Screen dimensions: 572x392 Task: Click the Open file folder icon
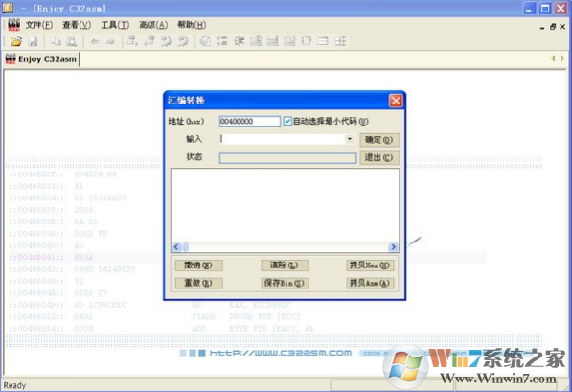(x=16, y=41)
